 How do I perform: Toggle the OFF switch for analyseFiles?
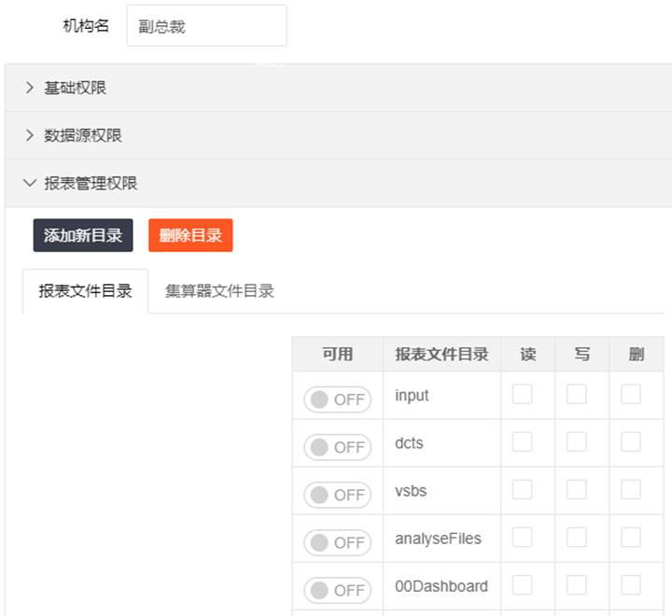pyautogui.click(x=337, y=542)
